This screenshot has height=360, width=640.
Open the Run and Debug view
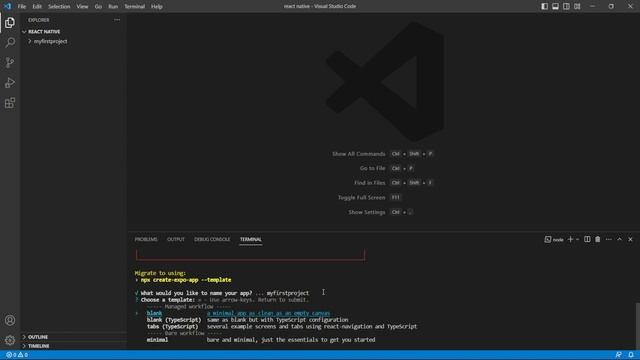[x=10, y=83]
